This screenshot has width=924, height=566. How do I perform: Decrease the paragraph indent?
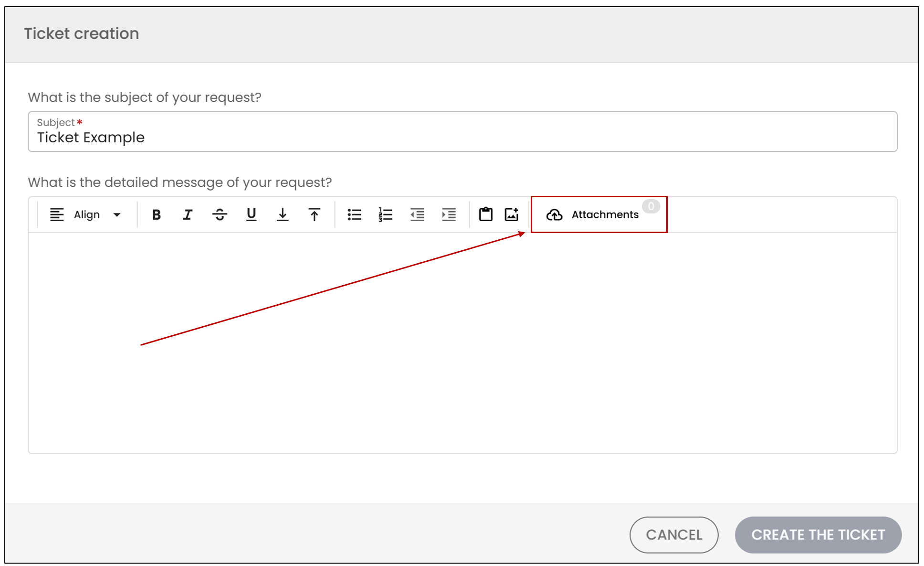(417, 215)
